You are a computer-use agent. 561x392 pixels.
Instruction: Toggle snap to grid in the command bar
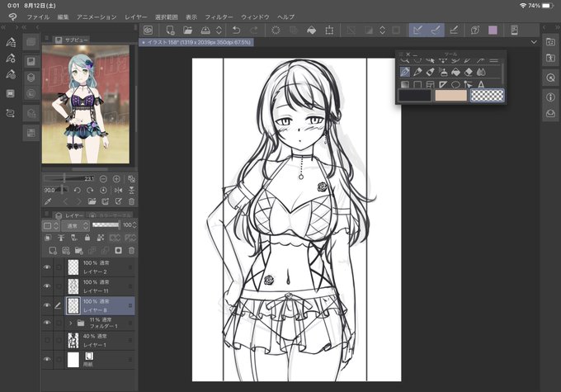[x=454, y=30]
